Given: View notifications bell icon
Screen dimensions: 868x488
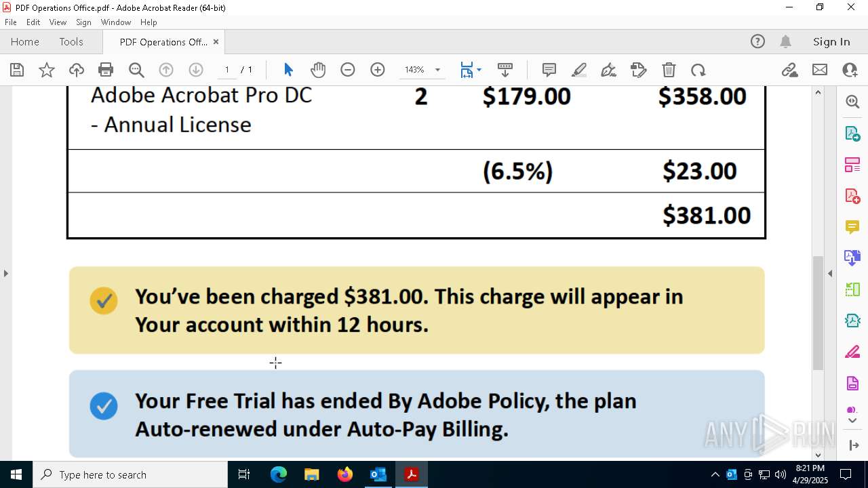Looking at the screenshot, I should [x=786, y=42].
